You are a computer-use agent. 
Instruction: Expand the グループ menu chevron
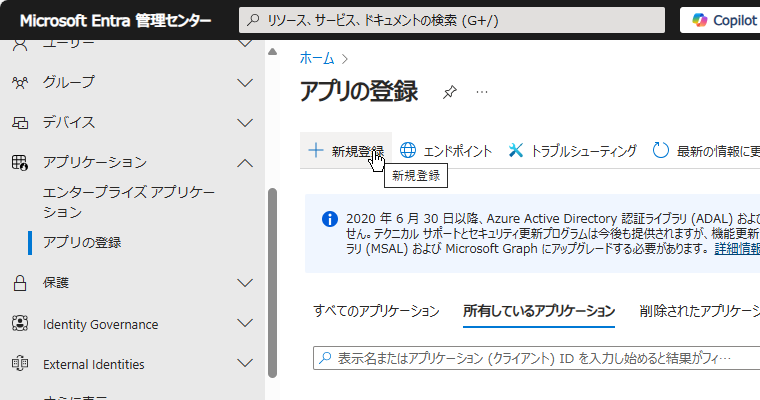(x=245, y=83)
